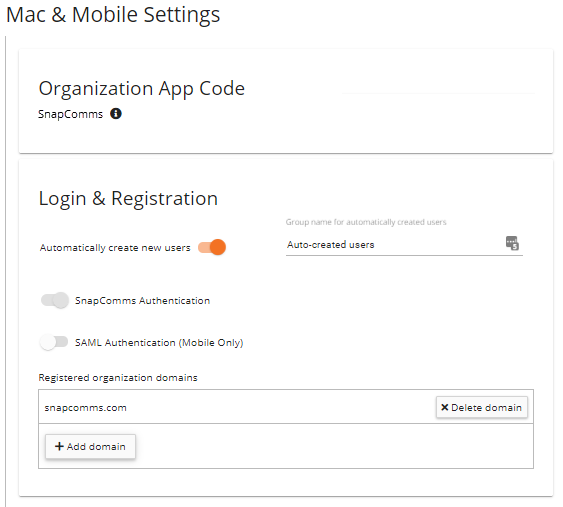The width and height of the screenshot is (563, 507).
Task: Toggle SnapComms Authentication switch
Action: coord(55,300)
